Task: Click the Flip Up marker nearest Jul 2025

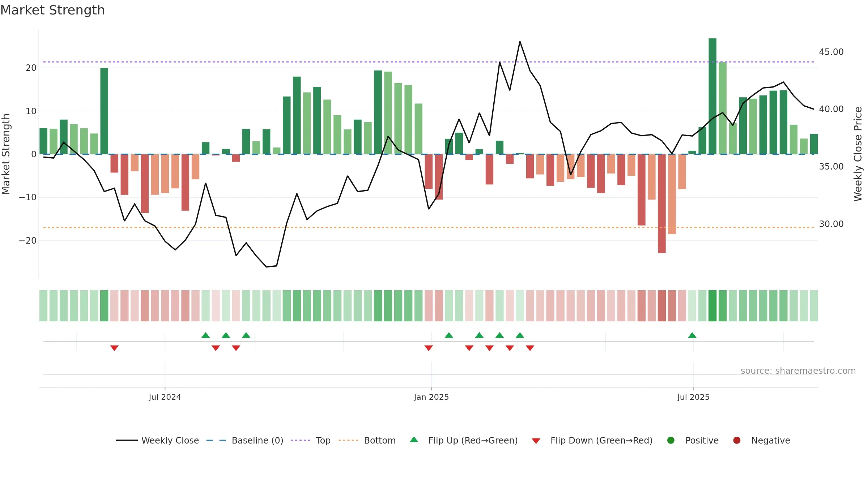Action: pyautogui.click(x=692, y=335)
